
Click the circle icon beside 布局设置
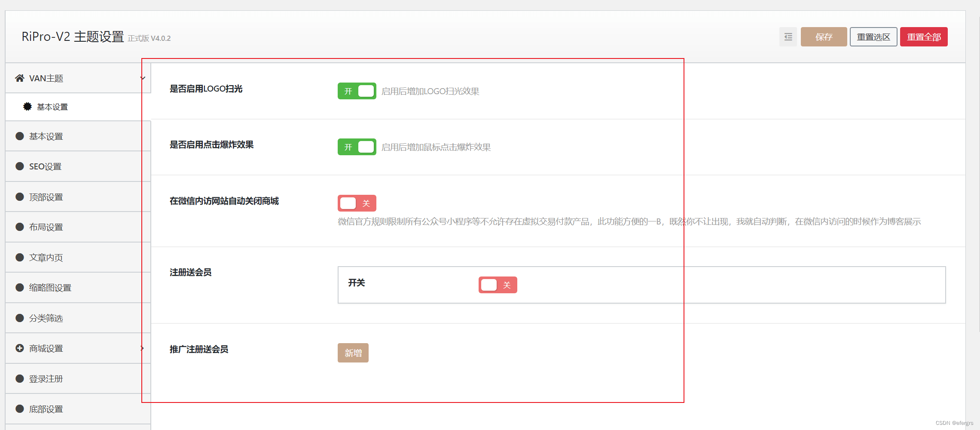coord(19,227)
